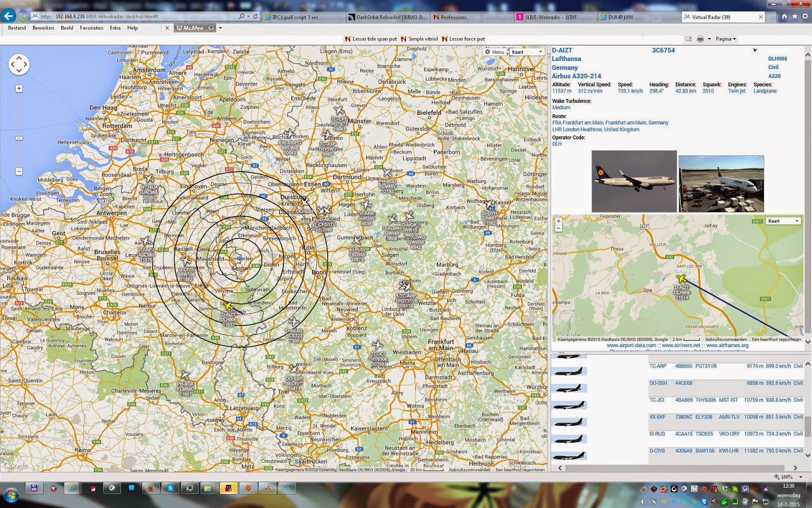Select the 4X-EKF row registration
The width and height of the screenshot is (812, 508).
[x=657, y=417]
